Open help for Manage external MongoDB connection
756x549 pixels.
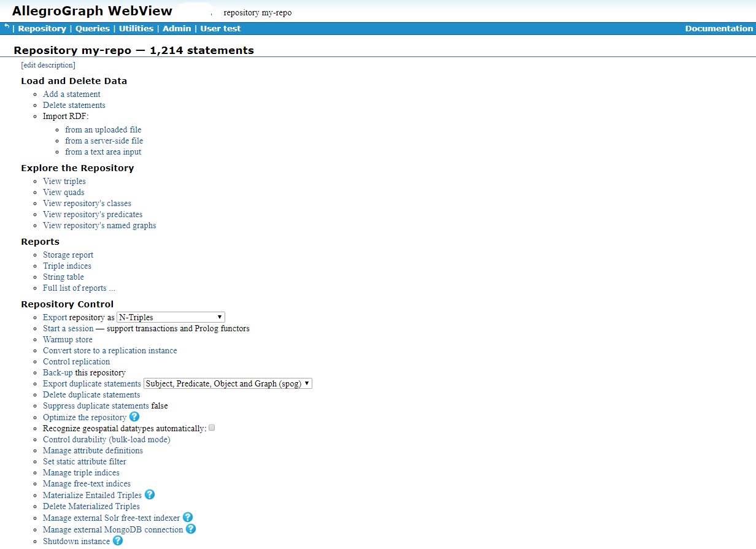pyautogui.click(x=191, y=529)
